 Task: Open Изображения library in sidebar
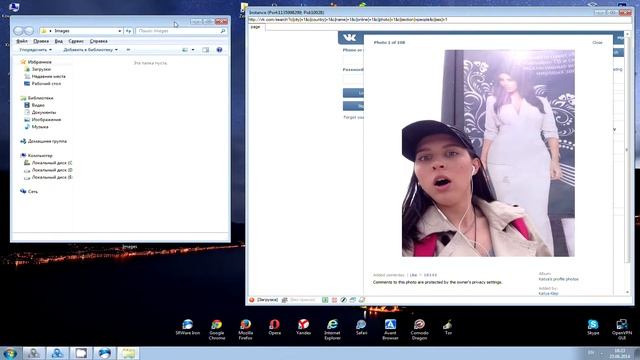click(x=46, y=120)
